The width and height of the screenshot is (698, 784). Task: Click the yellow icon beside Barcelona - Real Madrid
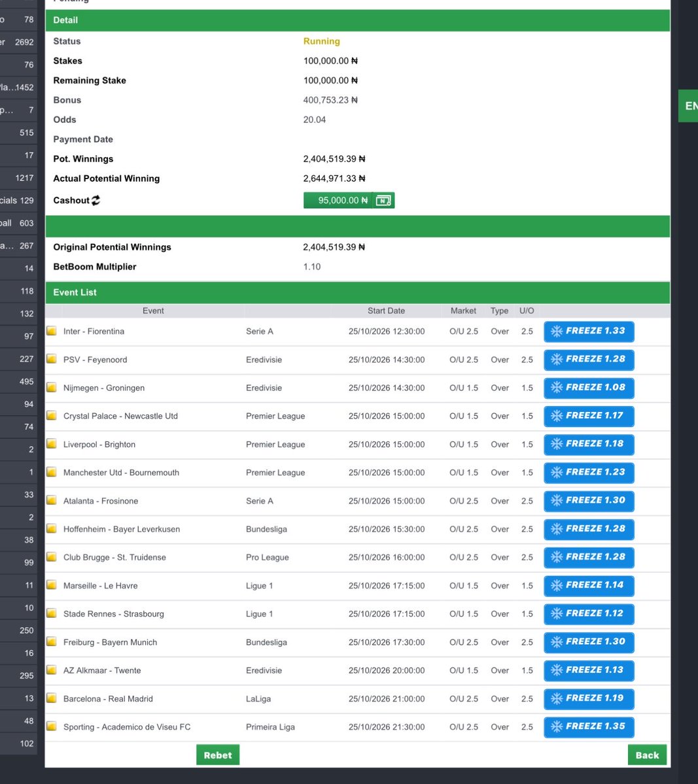coord(52,698)
